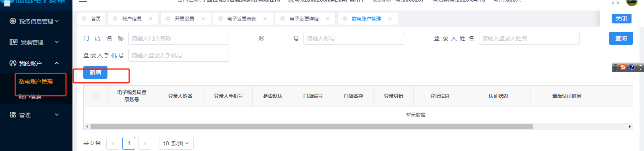The height and width of the screenshot is (151, 644).
Task: Open 数电账户管理 in the sidebar
Action: click(x=36, y=82)
